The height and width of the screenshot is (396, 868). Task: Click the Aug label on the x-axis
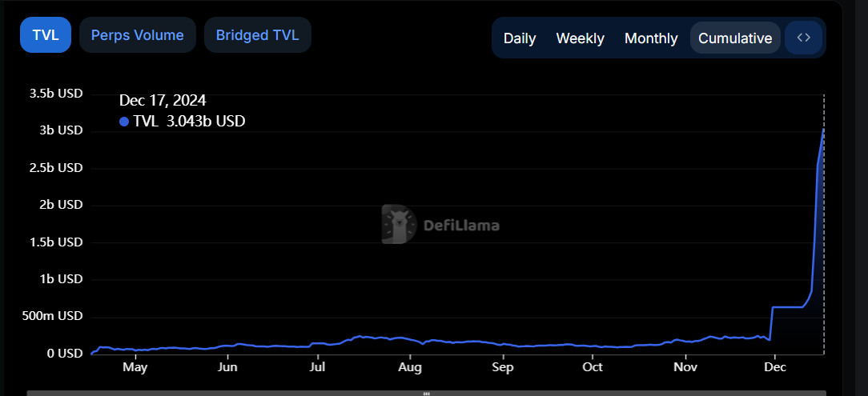[x=410, y=367]
